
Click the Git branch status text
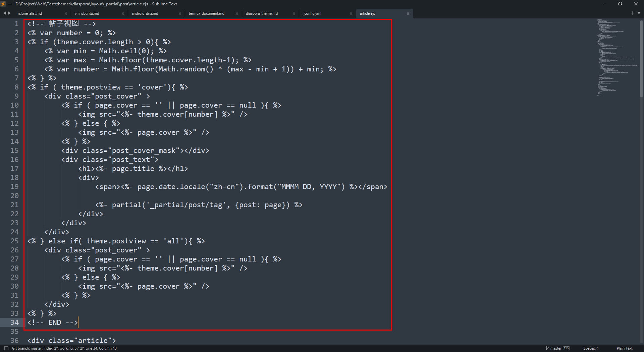click(x=64, y=348)
